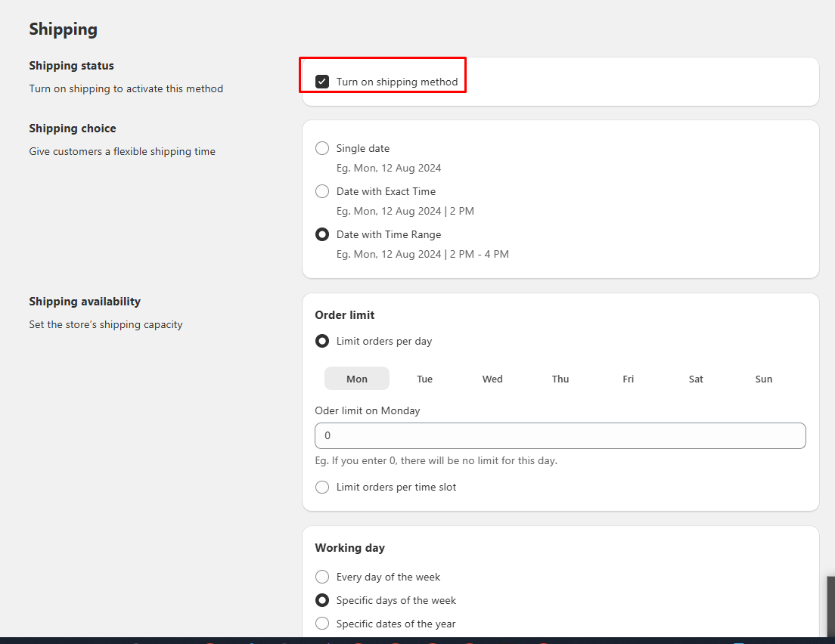Click the 'Oder limit on Monday' field label

tap(368, 410)
